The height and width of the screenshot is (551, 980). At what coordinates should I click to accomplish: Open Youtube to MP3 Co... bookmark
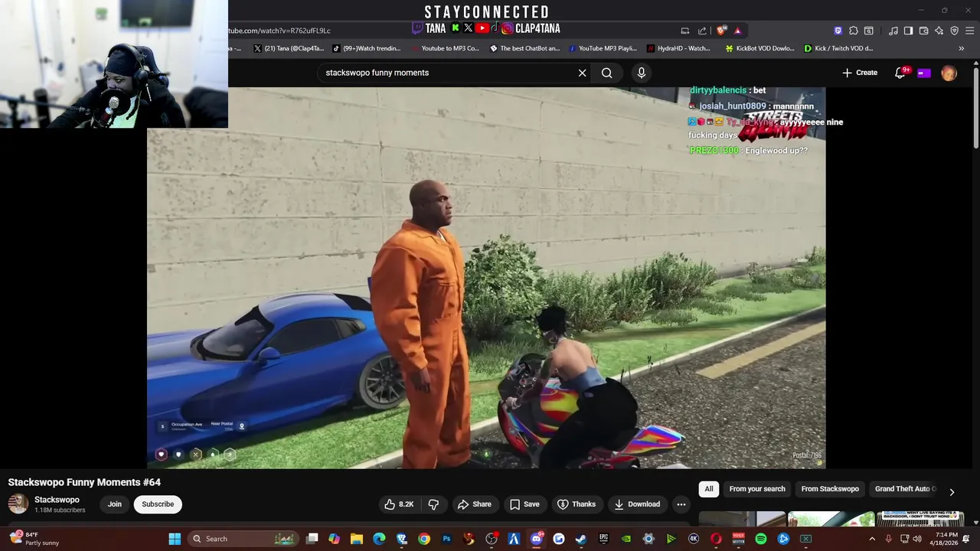tap(445, 48)
